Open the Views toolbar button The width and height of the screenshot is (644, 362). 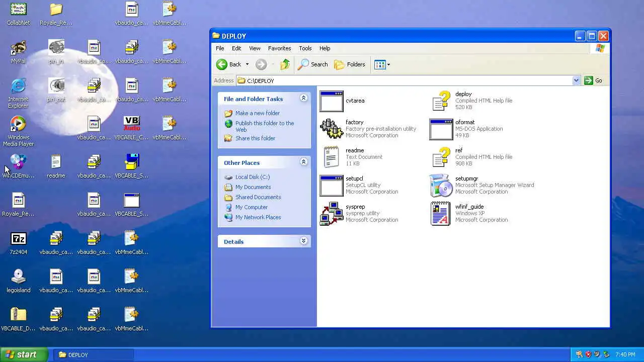point(382,64)
